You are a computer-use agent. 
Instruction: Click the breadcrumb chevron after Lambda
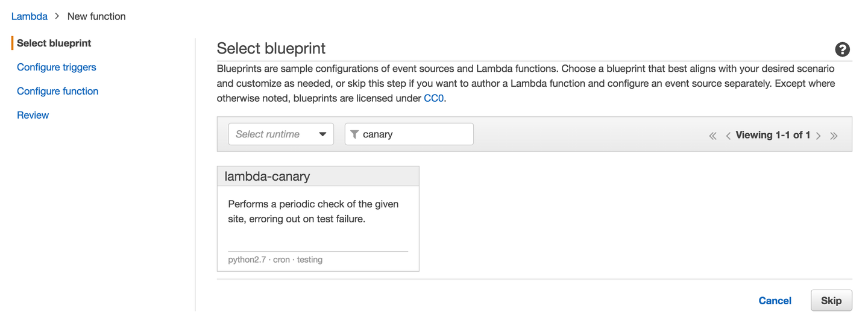57,16
